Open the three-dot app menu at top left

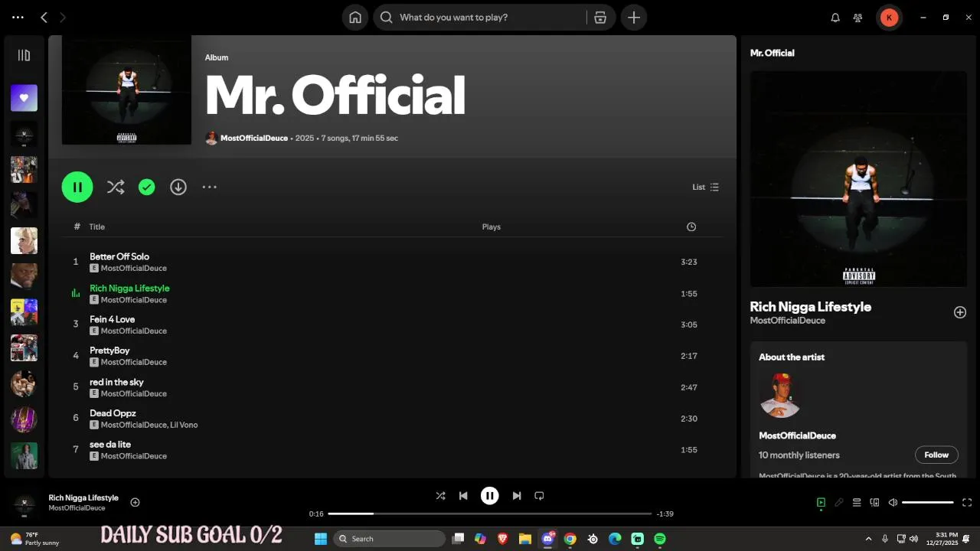pos(18,17)
